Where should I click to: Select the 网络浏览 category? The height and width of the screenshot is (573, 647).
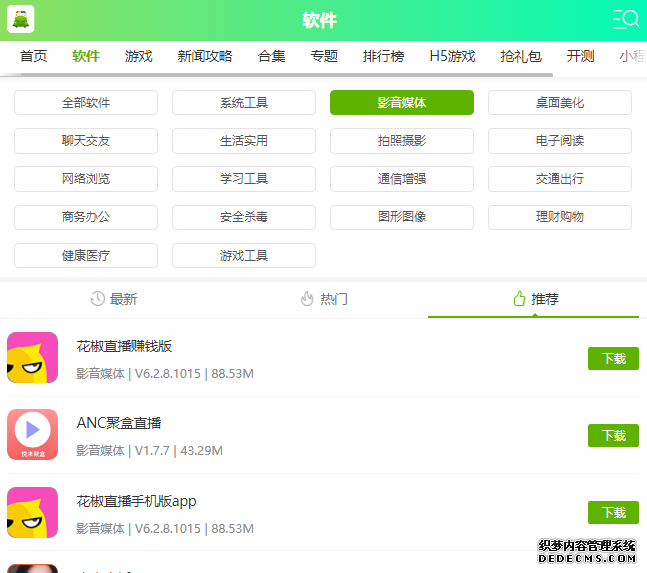coord(86,179)
